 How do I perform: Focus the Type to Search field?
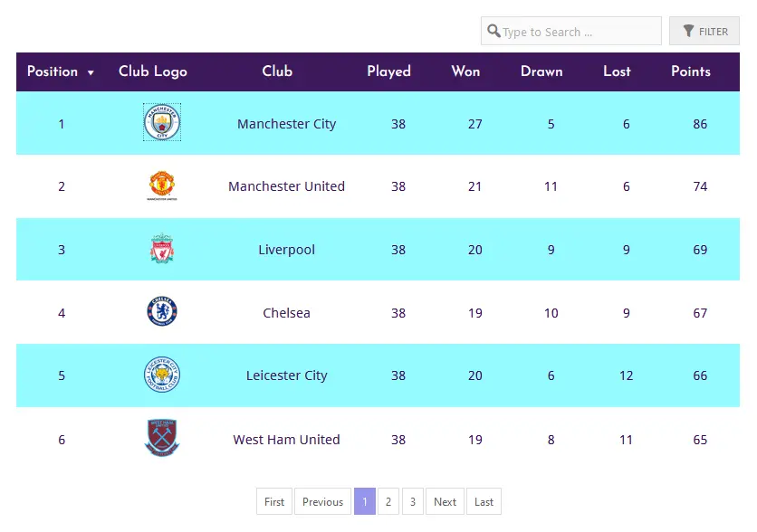[x=571, y=31]
